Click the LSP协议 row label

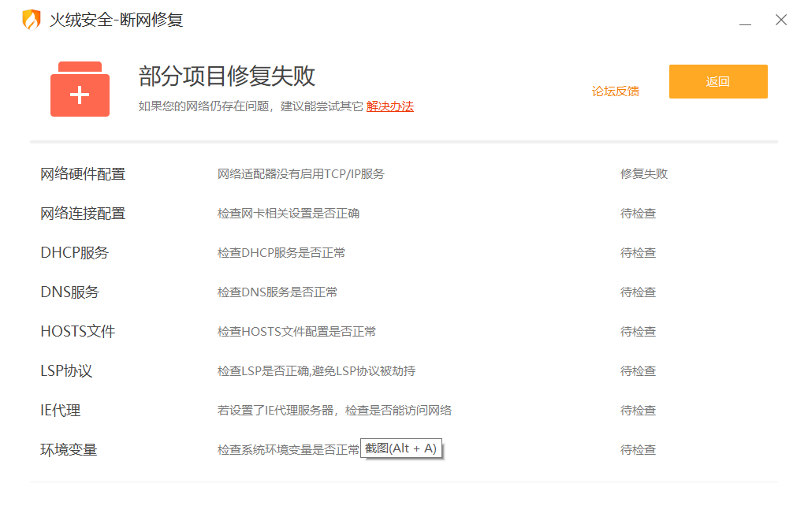click(66, 371)
